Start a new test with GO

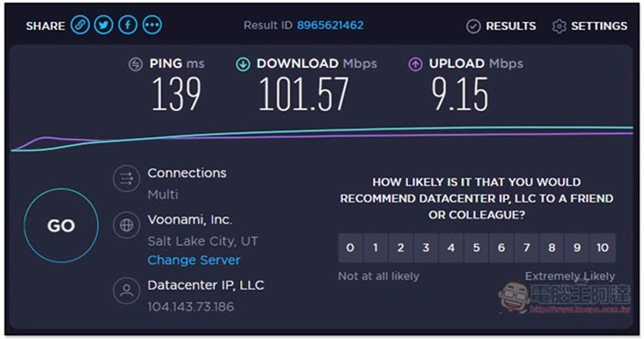click(62, 225)
